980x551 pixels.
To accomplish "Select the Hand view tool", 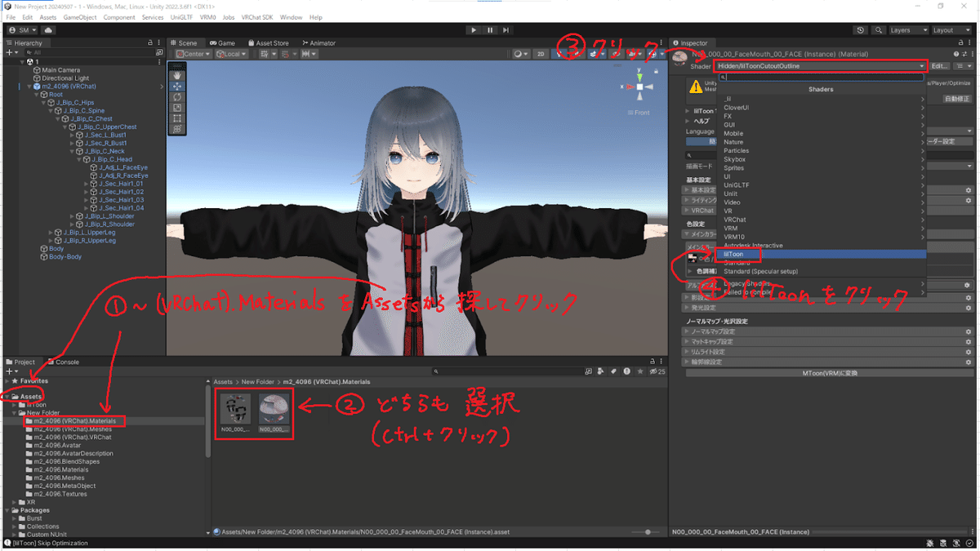I will (x=178, y=75).
